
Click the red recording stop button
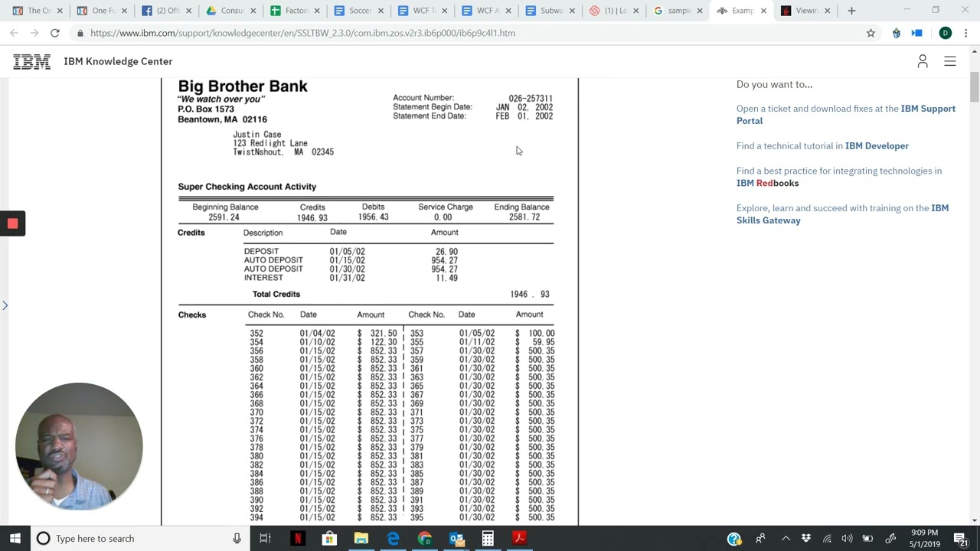(x=12, y=223)
